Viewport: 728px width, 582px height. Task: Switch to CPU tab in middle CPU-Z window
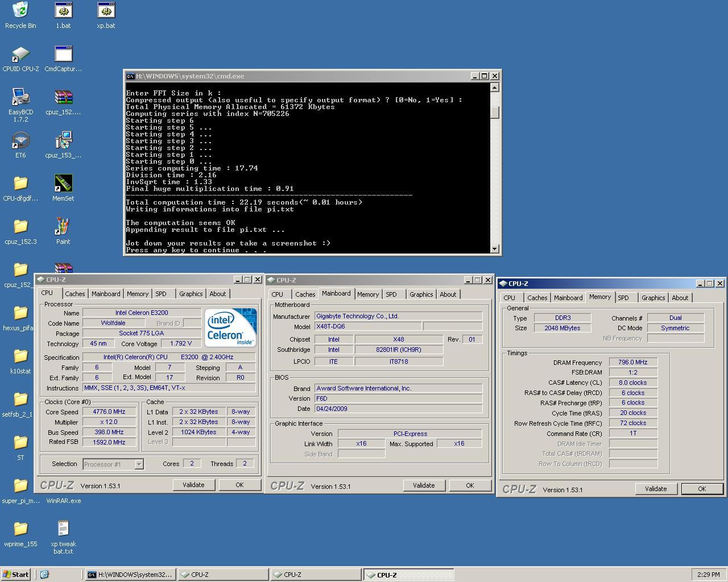277,294
